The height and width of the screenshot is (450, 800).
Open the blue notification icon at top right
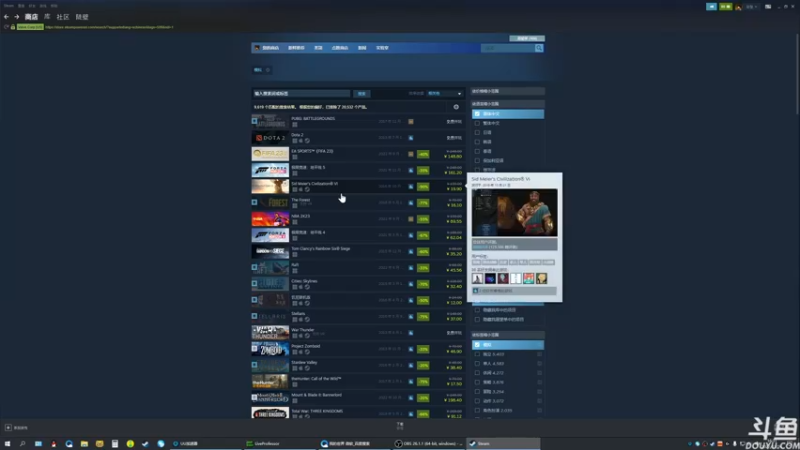tap(711, 7)
